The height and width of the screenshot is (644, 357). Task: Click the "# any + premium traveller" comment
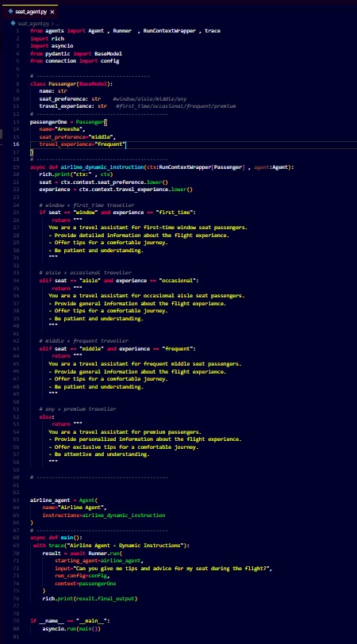(x=77, y=409)
